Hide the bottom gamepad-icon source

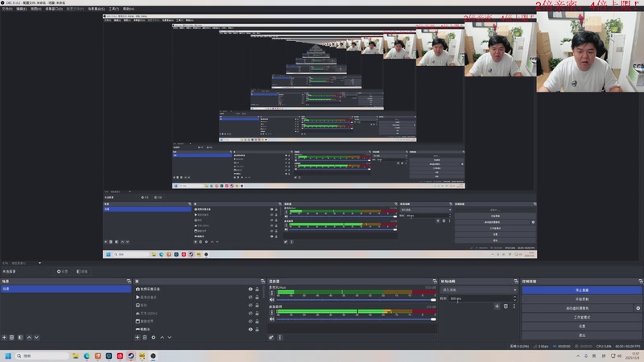click(x=250, y=329)
